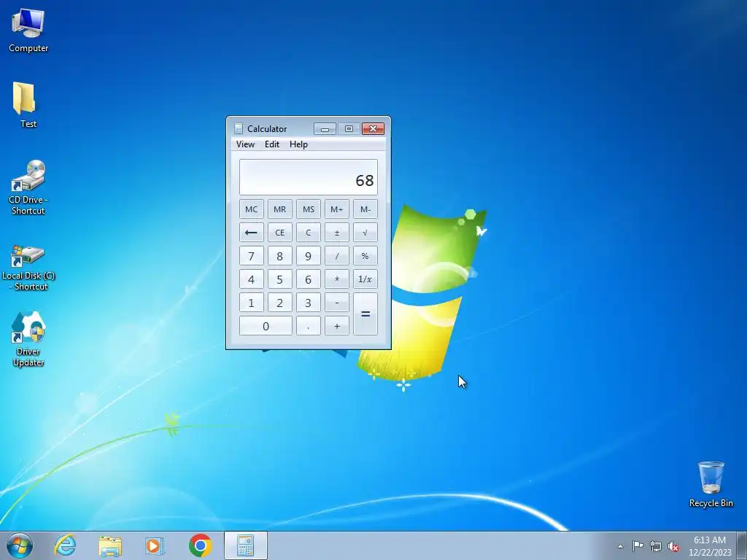Image resolution: width=747 pixels, height=560 pixels.
Task: Click the M- memory subtract button
Action: [x=365, y=209]
